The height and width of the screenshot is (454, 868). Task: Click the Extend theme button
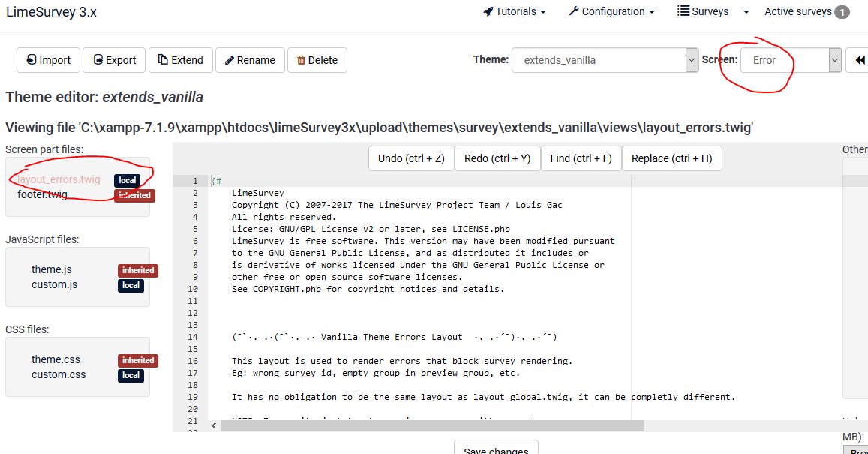(x=181, y=60)
